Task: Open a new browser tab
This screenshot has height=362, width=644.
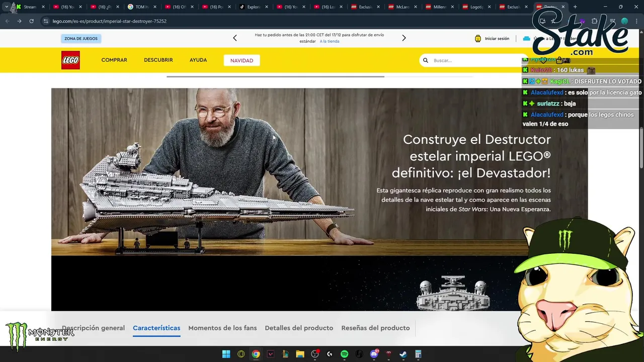Action: (x=575, y=7)
